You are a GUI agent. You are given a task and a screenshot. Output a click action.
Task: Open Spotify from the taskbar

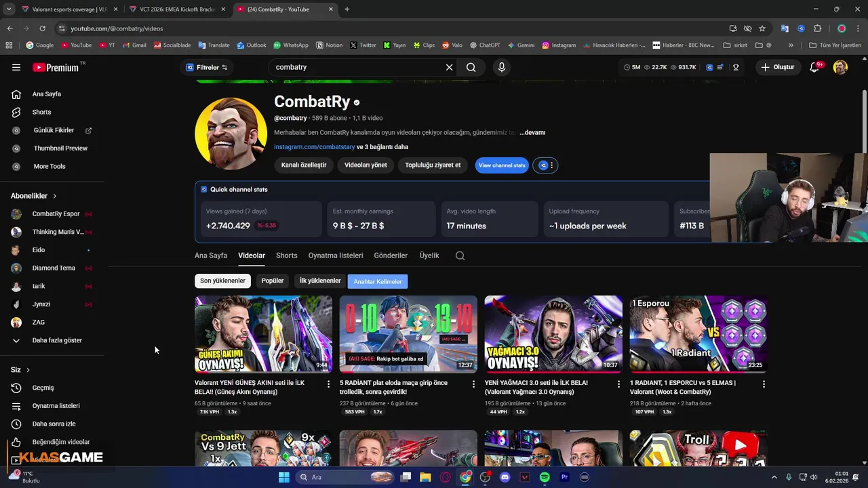tap(545, 477)
